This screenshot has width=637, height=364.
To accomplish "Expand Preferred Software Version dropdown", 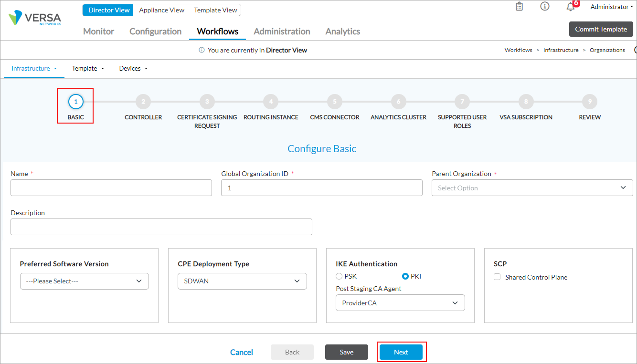I will (x=85, y=281).
